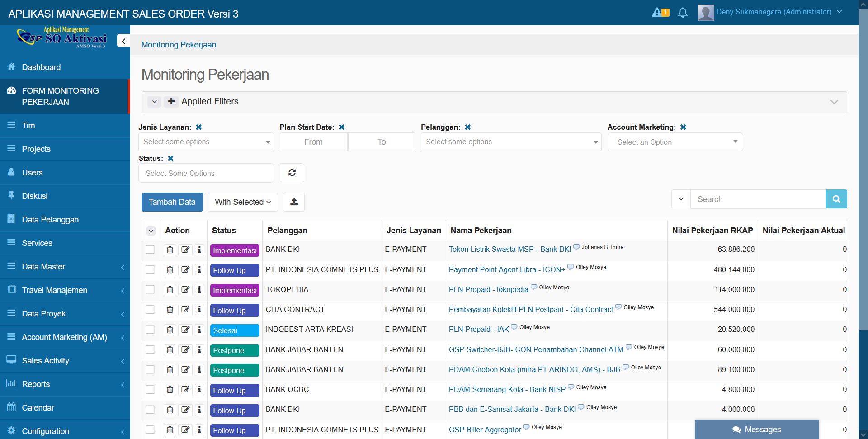The width and height of the screenshot is (868, 439).
Task: Open the Account Marketing select dropdown
Action: pyautogui.click(x=675, y=142)
